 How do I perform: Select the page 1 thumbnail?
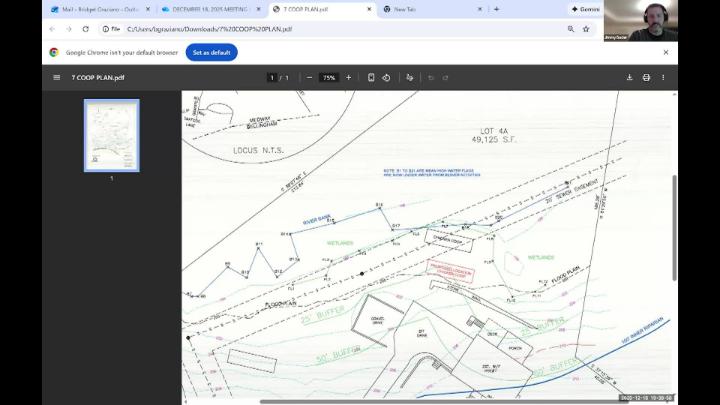point(112,135)
